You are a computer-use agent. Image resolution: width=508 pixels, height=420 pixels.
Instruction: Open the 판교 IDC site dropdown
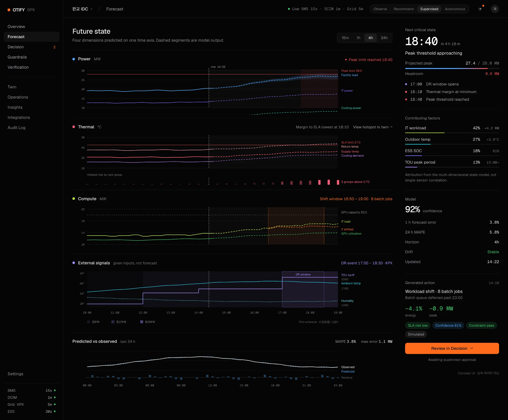(82, 9)
